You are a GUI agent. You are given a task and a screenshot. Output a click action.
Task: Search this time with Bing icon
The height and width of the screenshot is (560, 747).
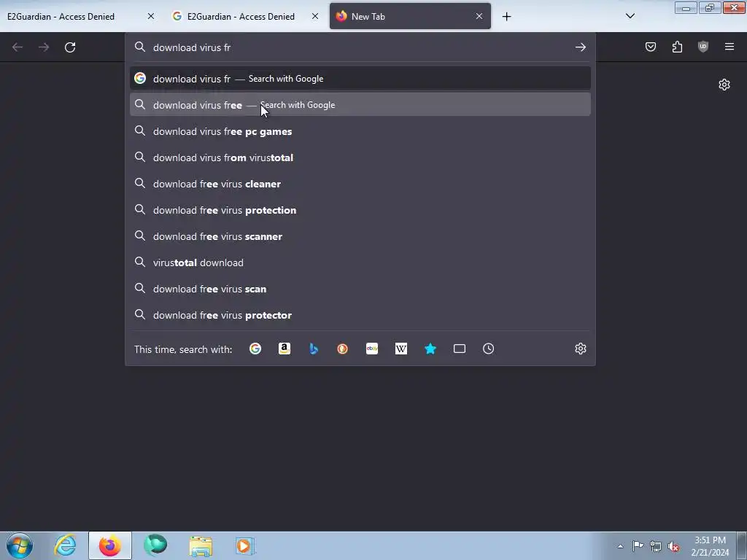314,349
